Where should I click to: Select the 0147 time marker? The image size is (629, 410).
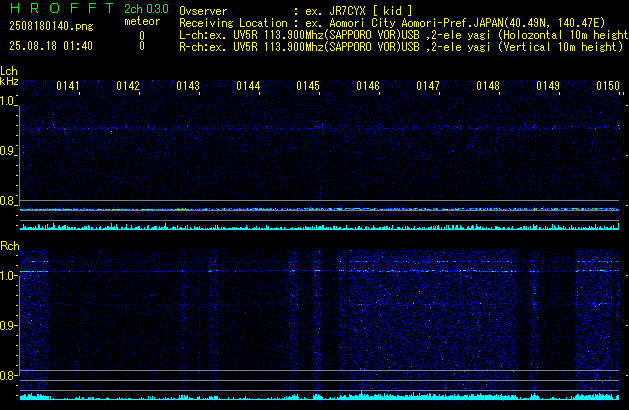(428, 86)
